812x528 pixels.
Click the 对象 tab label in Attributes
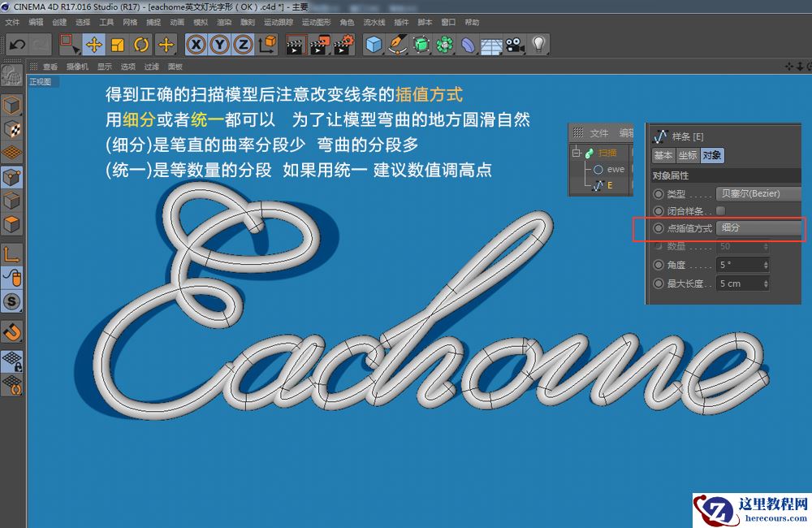coord(713,155)
